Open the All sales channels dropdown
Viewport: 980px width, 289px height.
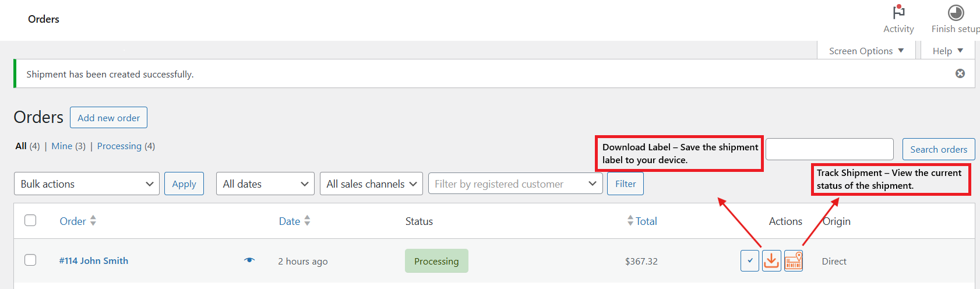pyautogui.click(x=371, y=184)
